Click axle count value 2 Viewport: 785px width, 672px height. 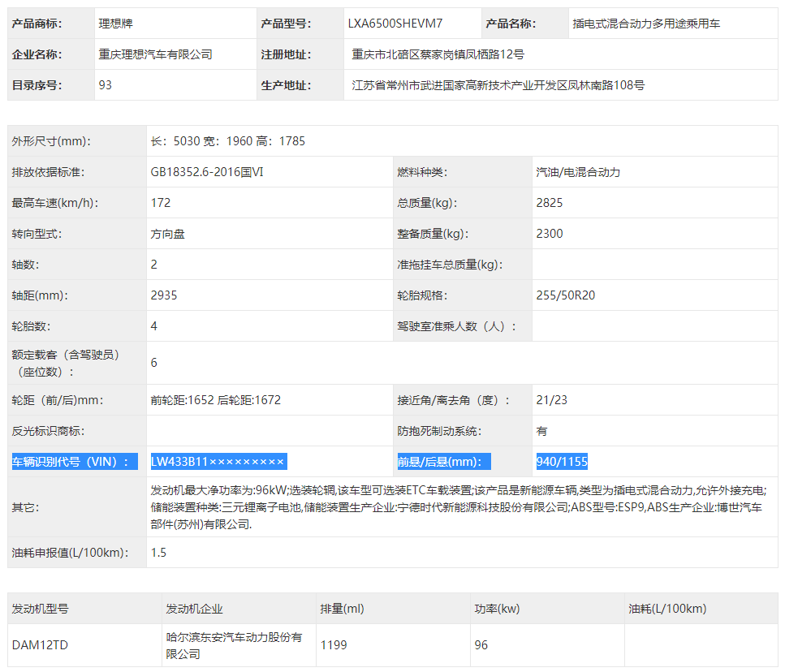[x=154, y=265]
